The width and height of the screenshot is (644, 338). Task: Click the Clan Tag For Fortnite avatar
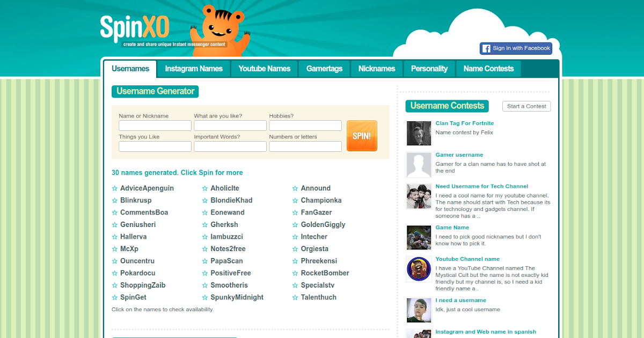pyautogui.click(x=419, y=133)
